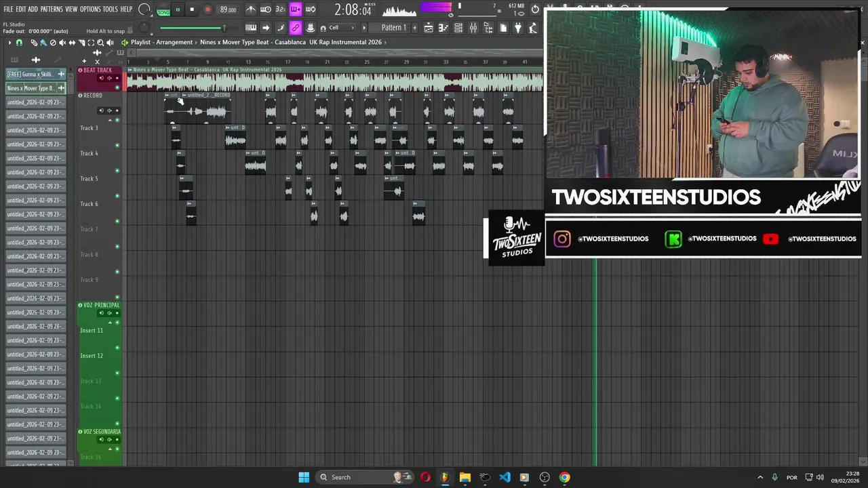Open Instagram @twosixteenstudios overlay icon

[x=562, y=239]
